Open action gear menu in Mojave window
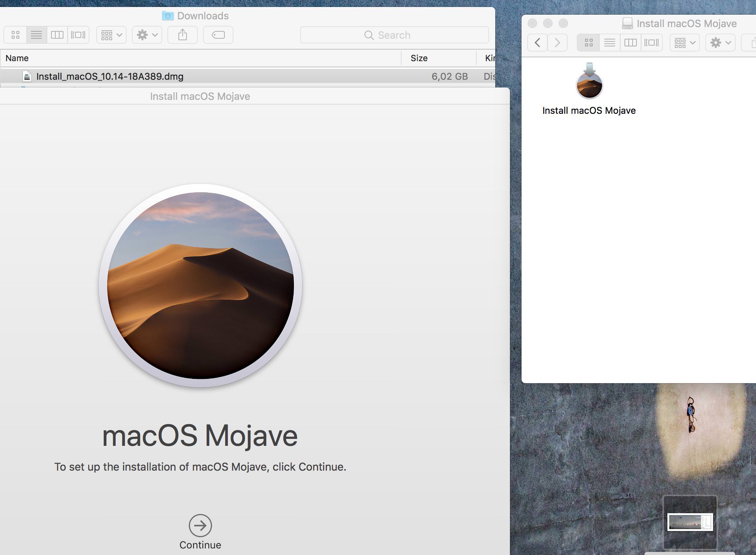The width and height of the screenshot is (756, 555). coord(720,43)
